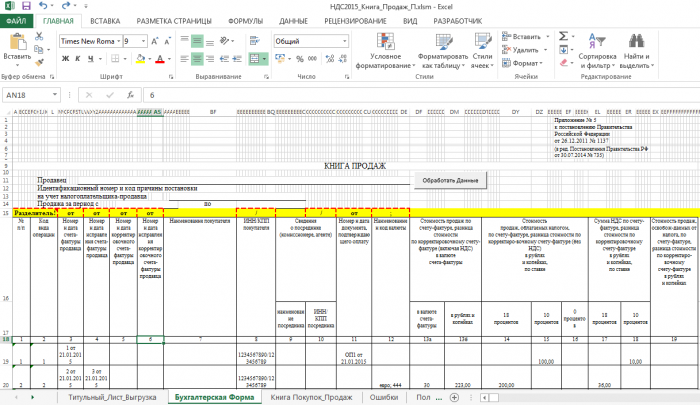Open the Титульный_Лист_Выгрузка sheet tab
Viewport: 700px width, 405px height.
point(112,397)
